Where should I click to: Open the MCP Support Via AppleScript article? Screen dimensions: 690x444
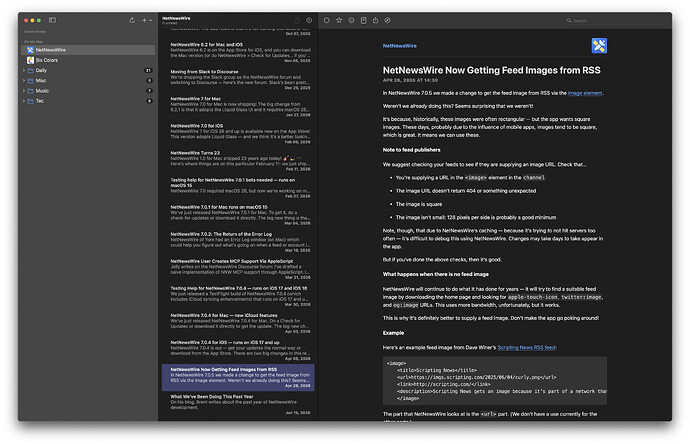click(x=238, y=269)
